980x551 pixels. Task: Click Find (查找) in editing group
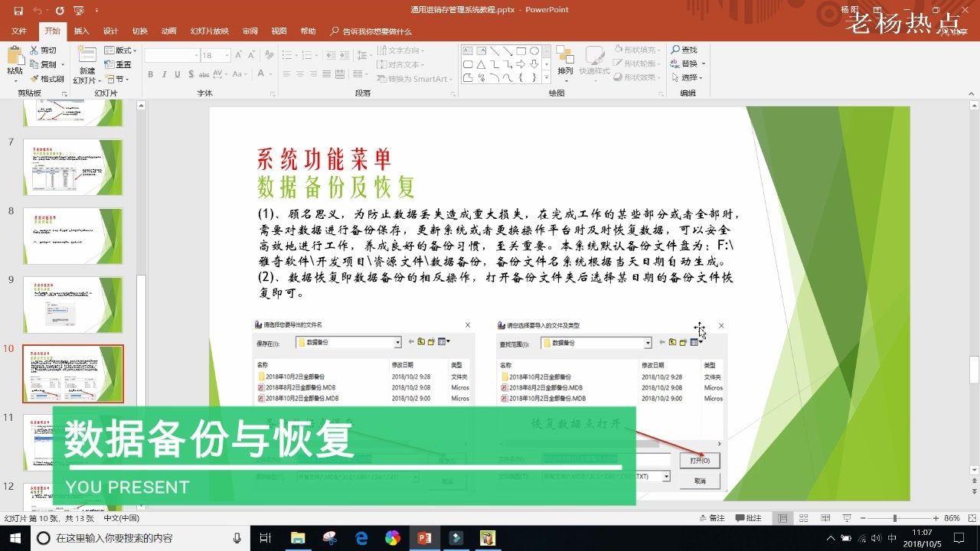tap(684, 51)
